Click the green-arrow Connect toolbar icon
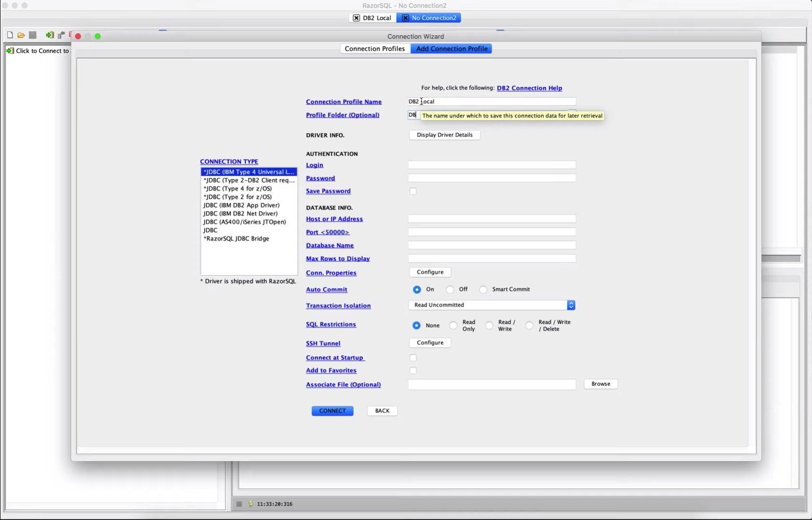This screenshot has width=812, height=520. (50, 35)
